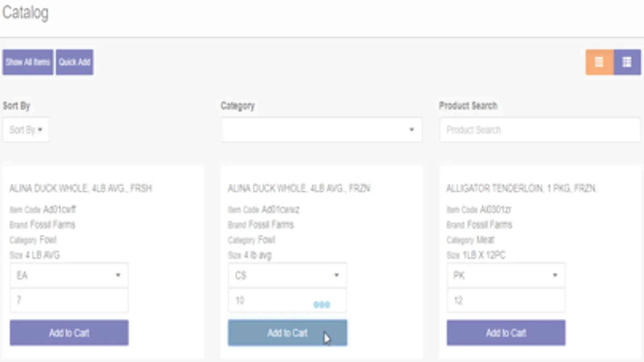Image resolution: width=644 pixels, height=362 pixels.
Task: Open unit dropdown showing EA
Action: pyautogui.click(x=69, y=276)
